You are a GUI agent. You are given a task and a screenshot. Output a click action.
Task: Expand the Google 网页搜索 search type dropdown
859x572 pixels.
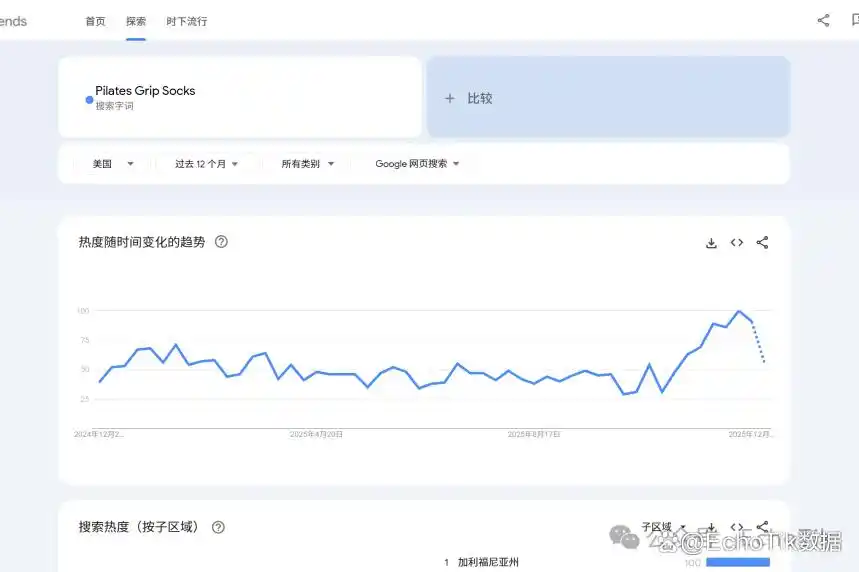(417, 164)
